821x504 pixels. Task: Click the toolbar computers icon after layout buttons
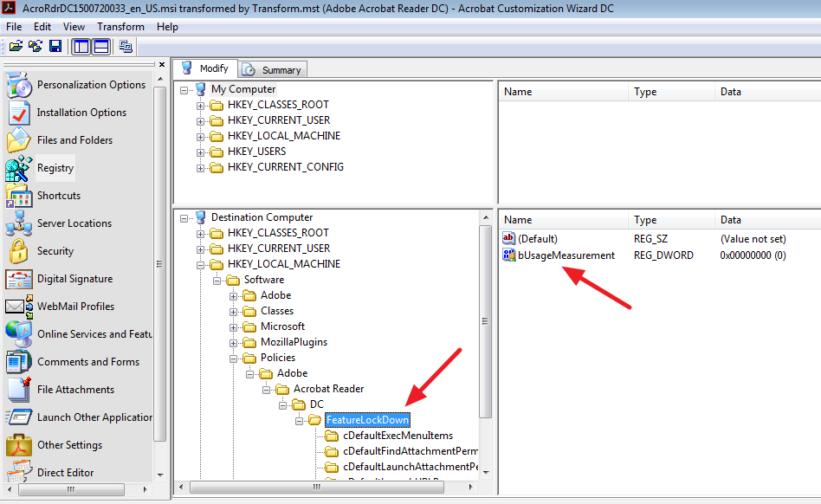[x=126, y=47]
